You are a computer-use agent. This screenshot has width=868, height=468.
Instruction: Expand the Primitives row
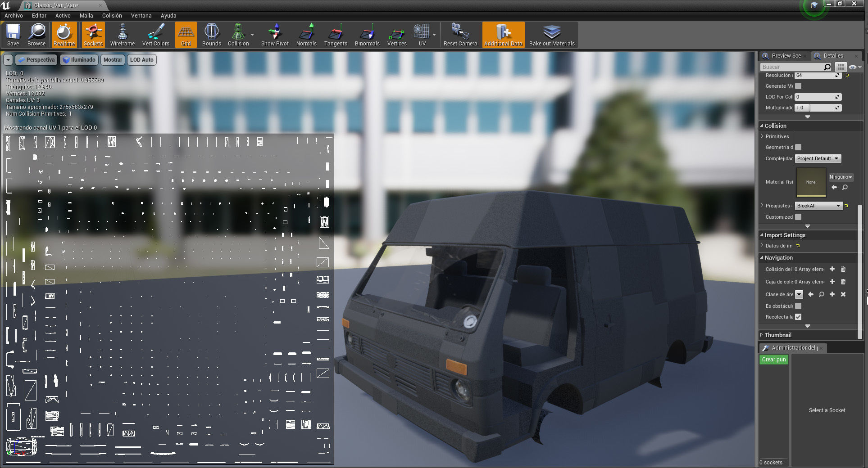tap(762, 136)
